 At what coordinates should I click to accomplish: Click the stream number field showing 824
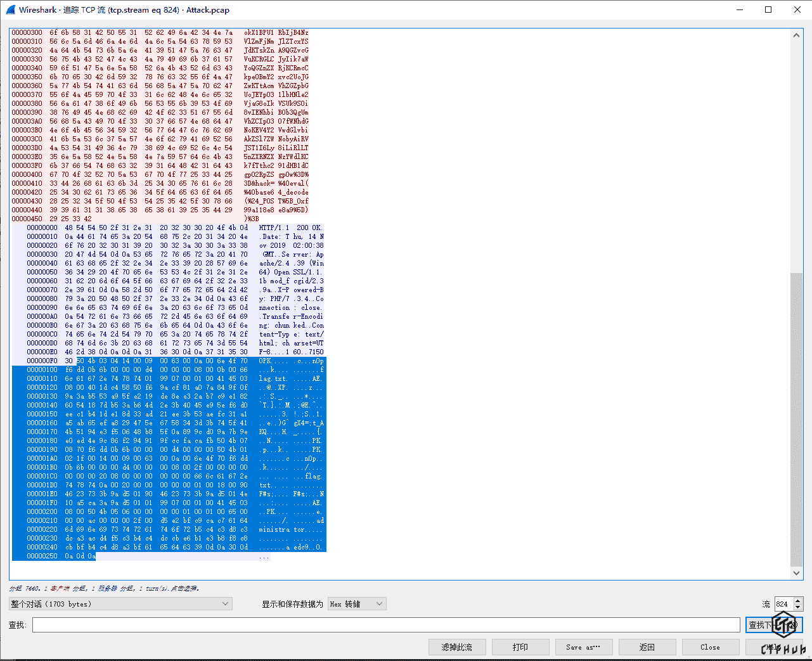pyautogui.click(x=783, y=604)
